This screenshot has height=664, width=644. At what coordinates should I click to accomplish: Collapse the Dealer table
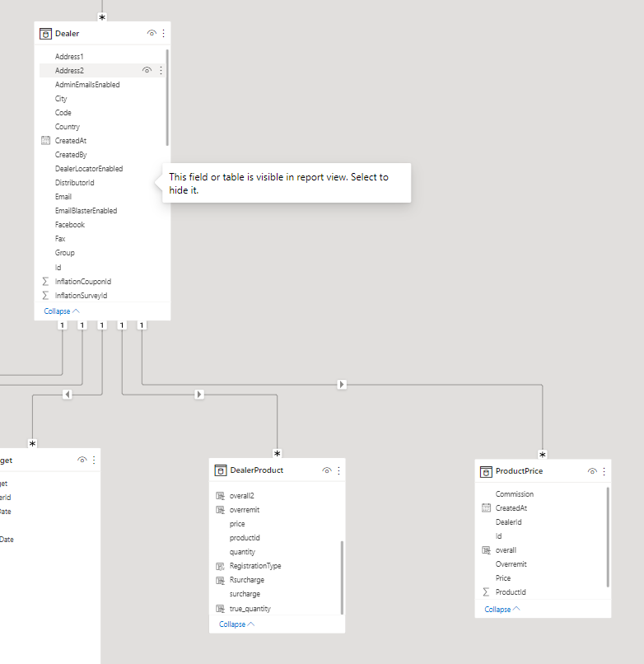coord(62,311)
